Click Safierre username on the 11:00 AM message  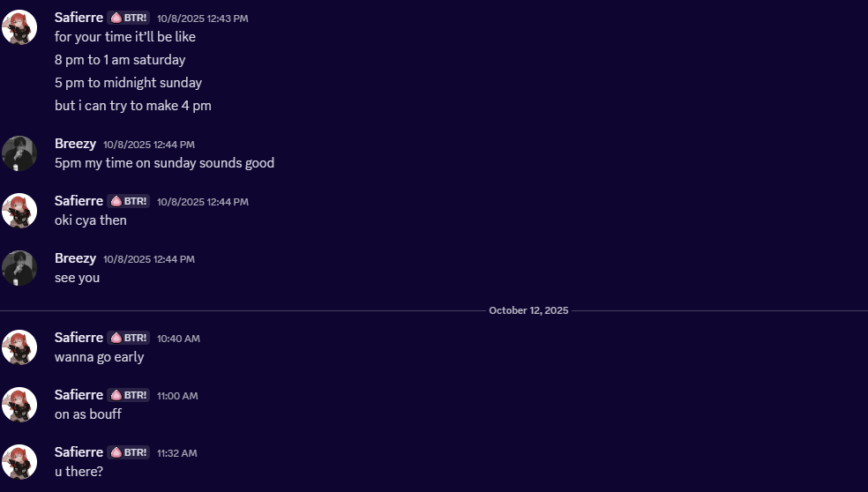pos(79,394)
